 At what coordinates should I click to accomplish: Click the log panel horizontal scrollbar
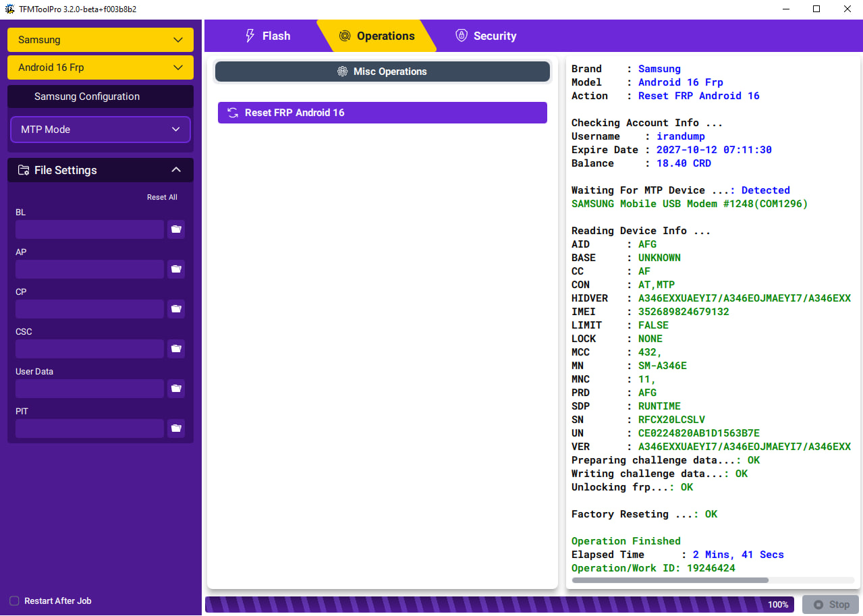(669, 580)
